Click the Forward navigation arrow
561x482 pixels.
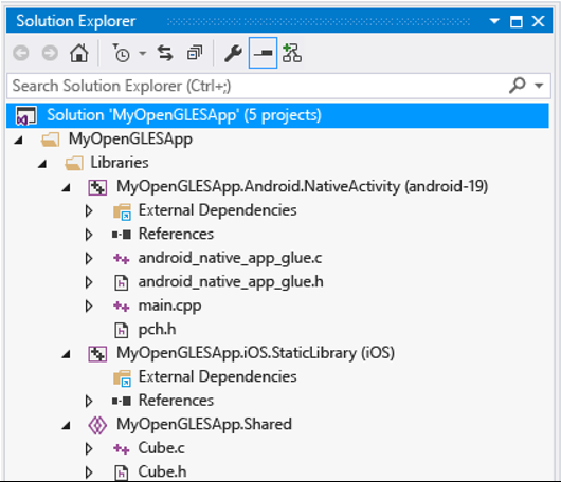[x=50, y=53]
